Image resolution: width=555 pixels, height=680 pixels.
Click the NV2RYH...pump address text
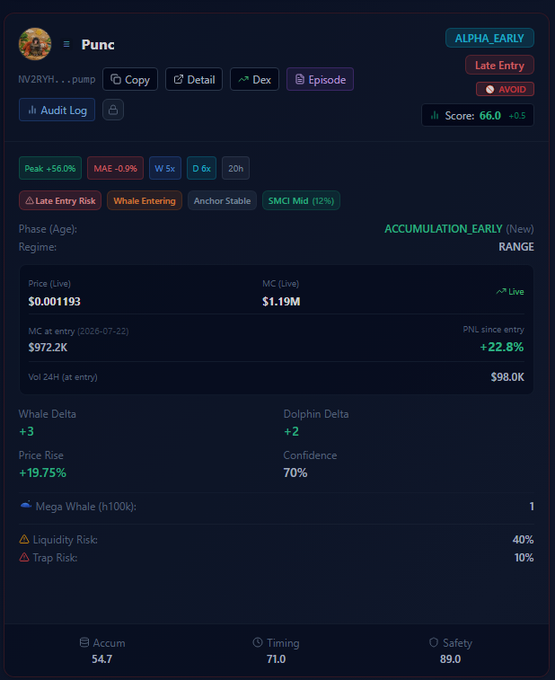coord(57,79)
